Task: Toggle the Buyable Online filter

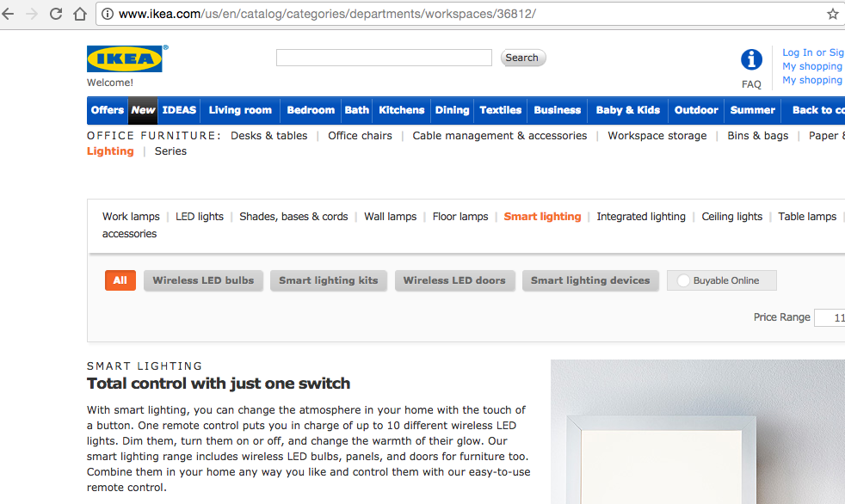Action: coord(722,280)
